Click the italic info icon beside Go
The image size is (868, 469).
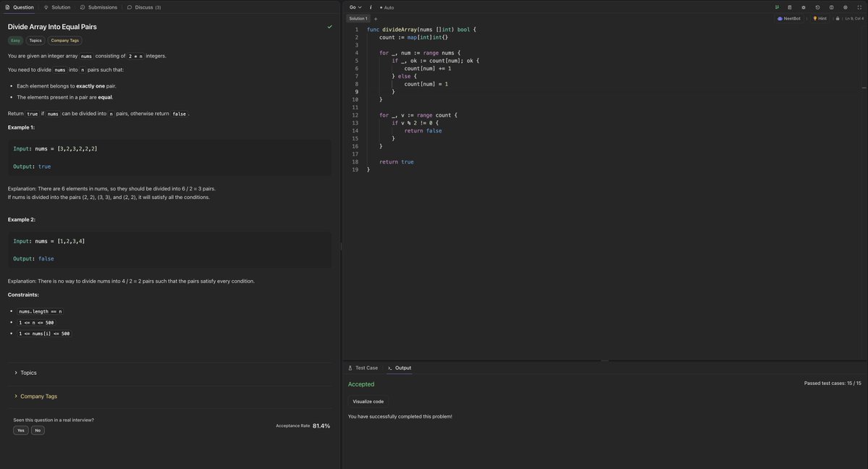point(371,7)
